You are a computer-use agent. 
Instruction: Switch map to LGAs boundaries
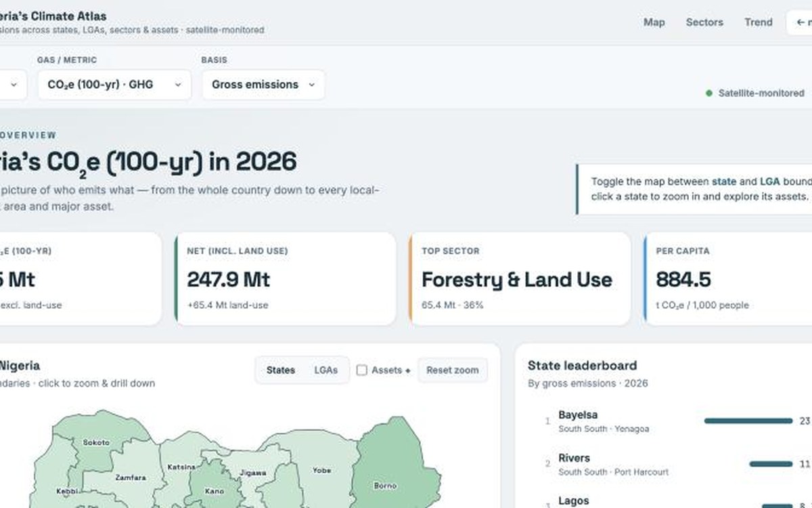pyautogui.click(x=325, y=371)
